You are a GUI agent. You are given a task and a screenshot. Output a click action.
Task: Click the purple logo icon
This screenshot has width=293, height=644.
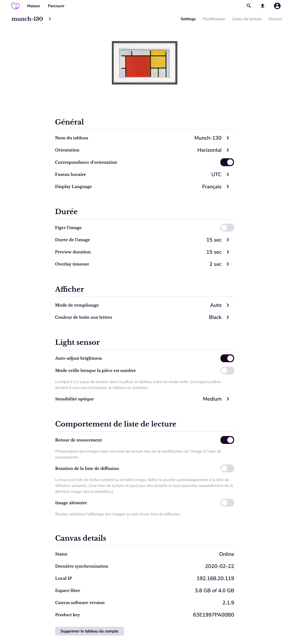(x=15, y=6)
